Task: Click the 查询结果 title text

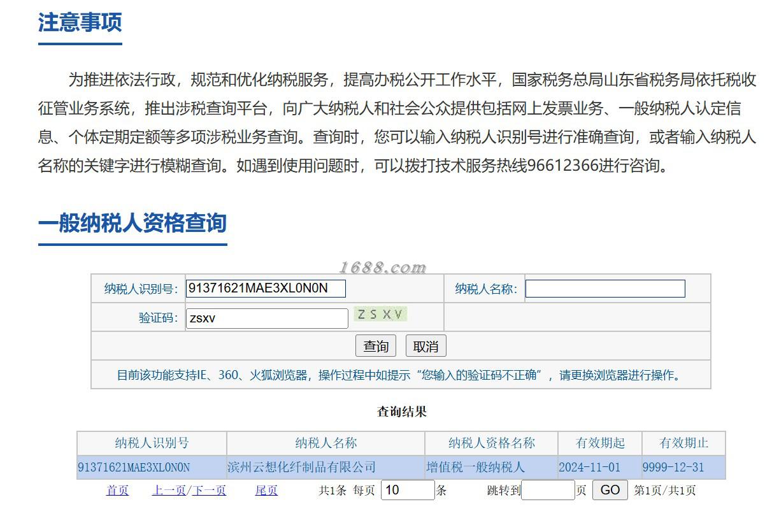Action: coord(401,412)
